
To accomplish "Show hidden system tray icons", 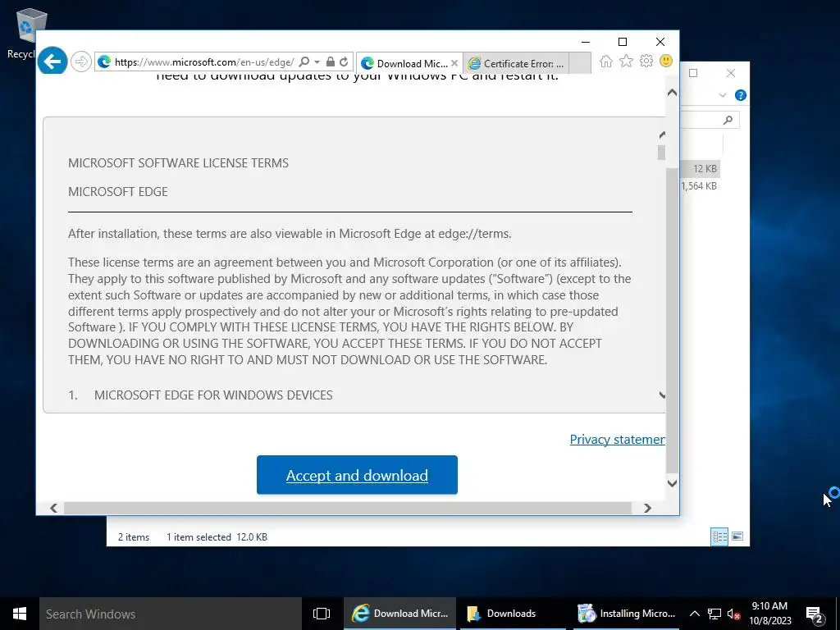I will point(694,614).
